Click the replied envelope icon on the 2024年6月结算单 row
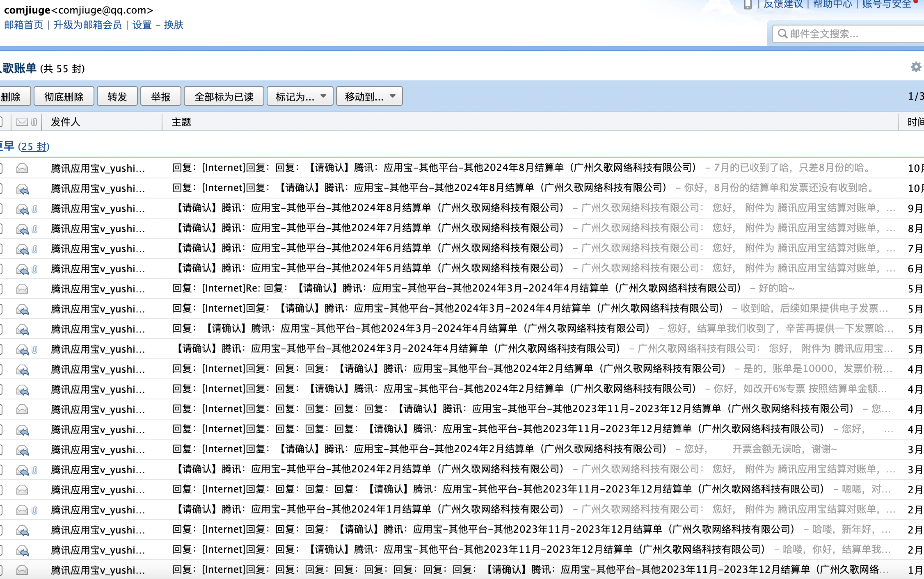The height and width of the screenshot is (579, 924). click(x=22, y=249)
